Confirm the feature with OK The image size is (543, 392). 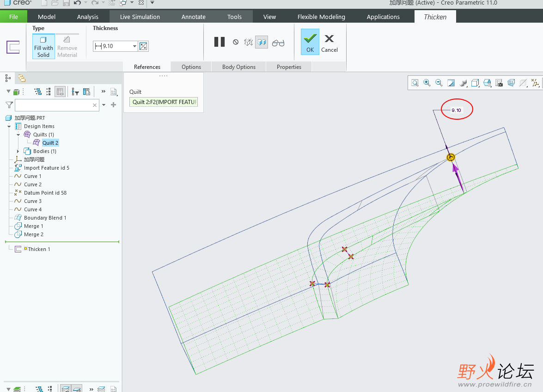tap(310, 42)
